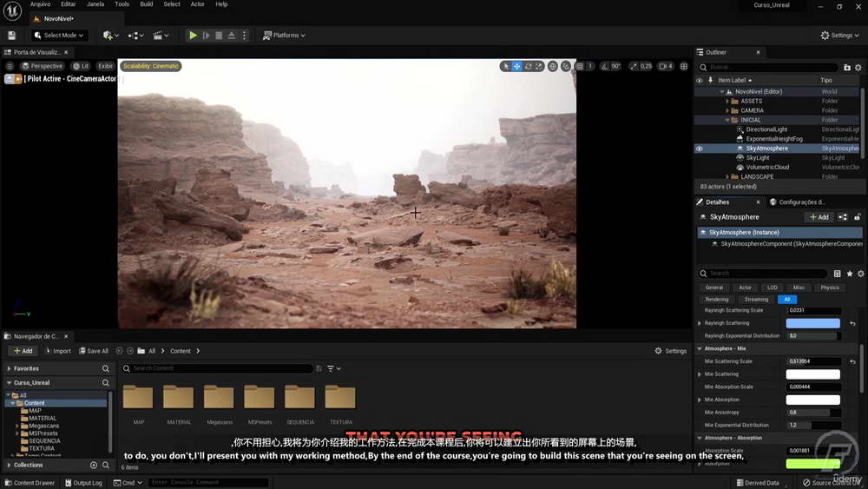Click the Details panel search field
Viewport: 868px width, 489px height.
click(x=762, y=274)
